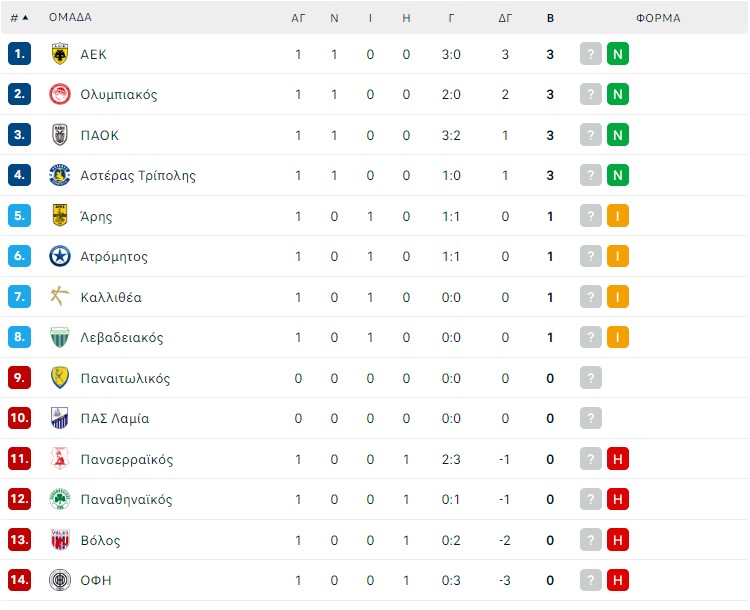Click the Λεβαδειακός green crest icon
This screenshot has width=750, height=610.
pos(60,338)
